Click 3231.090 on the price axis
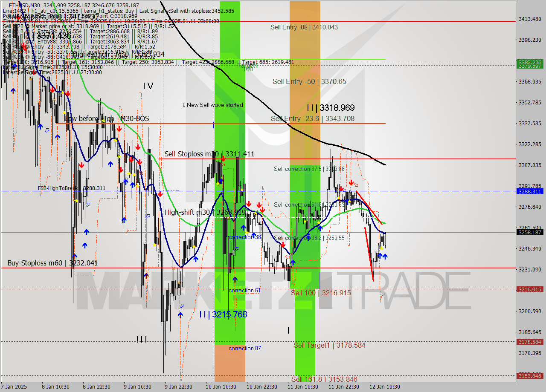 pos(530,269)
